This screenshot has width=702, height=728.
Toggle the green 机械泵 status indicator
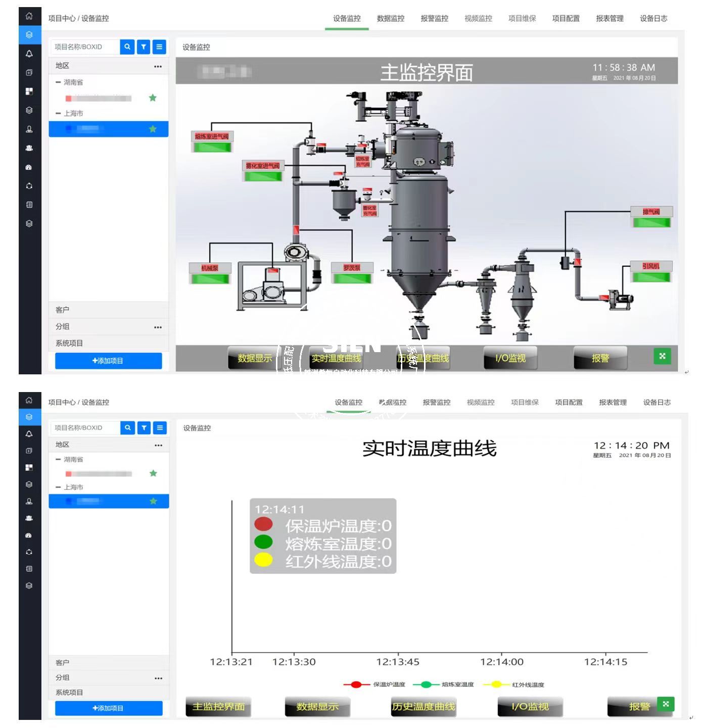210,278
